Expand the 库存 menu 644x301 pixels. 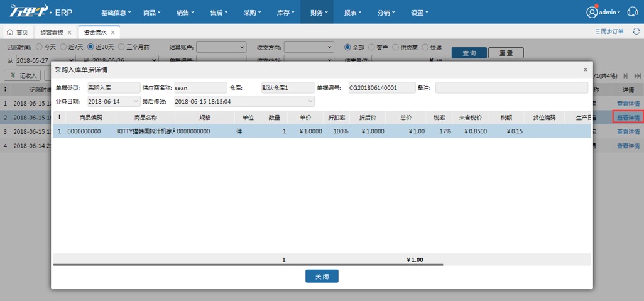click(286, 13)
